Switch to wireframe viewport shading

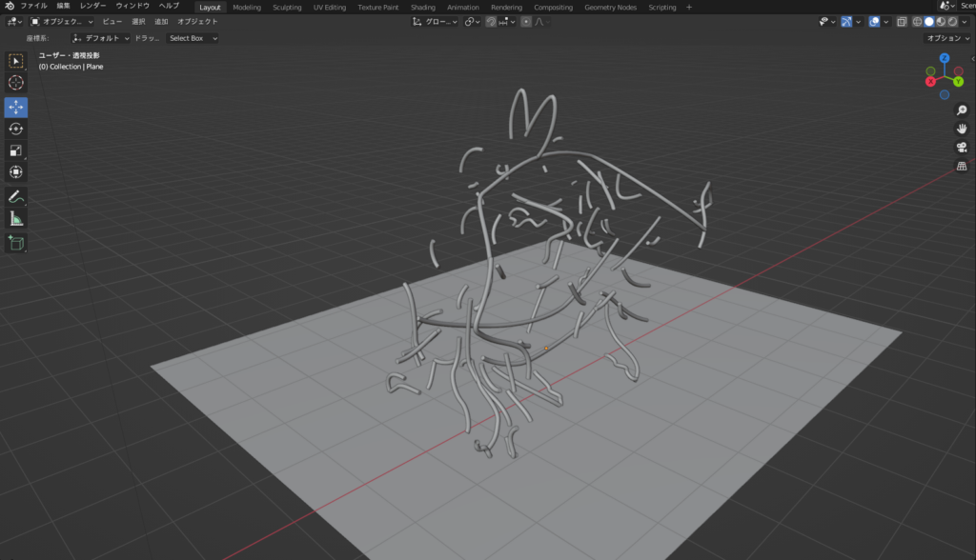[917, 22]
